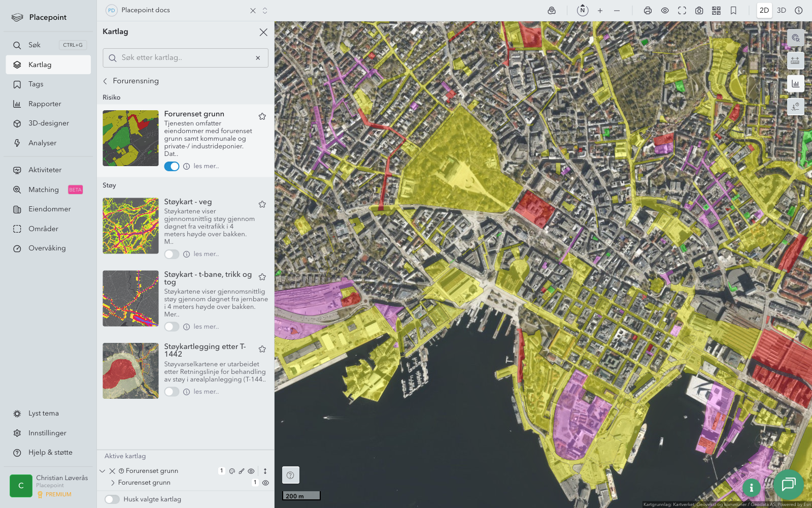This screenshot has height=508, width=812.
Task: Hide the Forurenset grunn sublayer using eye icon
Action: click(x=265, y=483)
